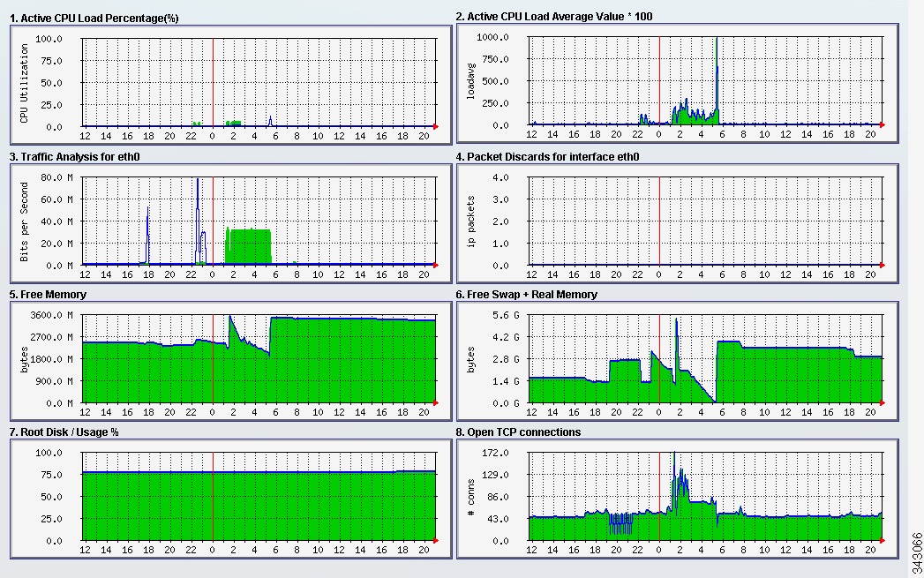Viewport: 924px width, 578px height.
Task: Click the '20.0 M' value on Traffic Analysis axis
Action: pos(57,244)
